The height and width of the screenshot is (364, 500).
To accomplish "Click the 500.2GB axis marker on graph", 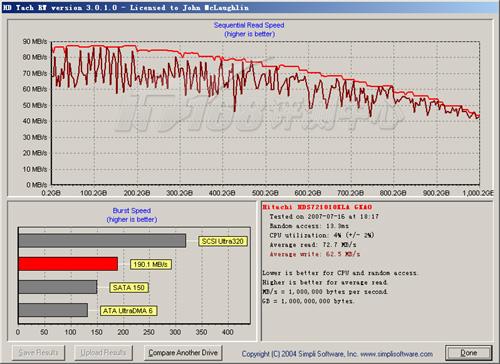I will click(265, 193).
